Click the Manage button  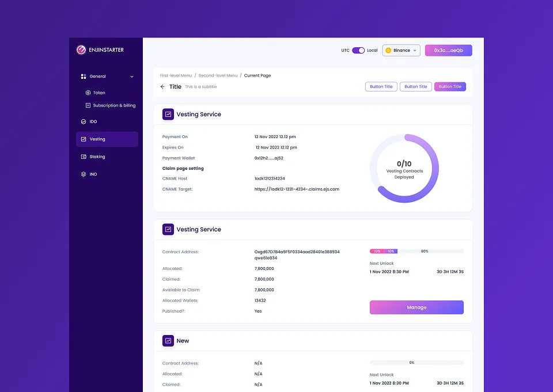[416, 307]
